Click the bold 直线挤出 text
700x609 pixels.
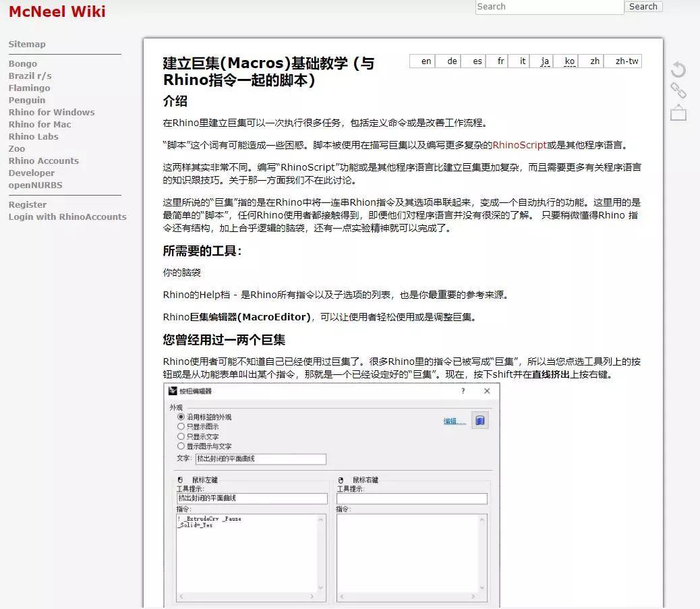(551, 374)
